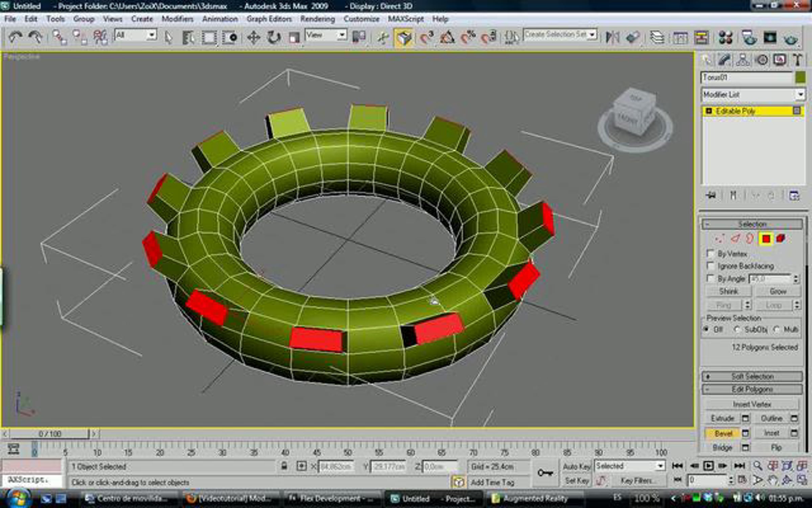
Task: Enable the Ignore Backfacing checkbox
Action: (x=710, y=266)
